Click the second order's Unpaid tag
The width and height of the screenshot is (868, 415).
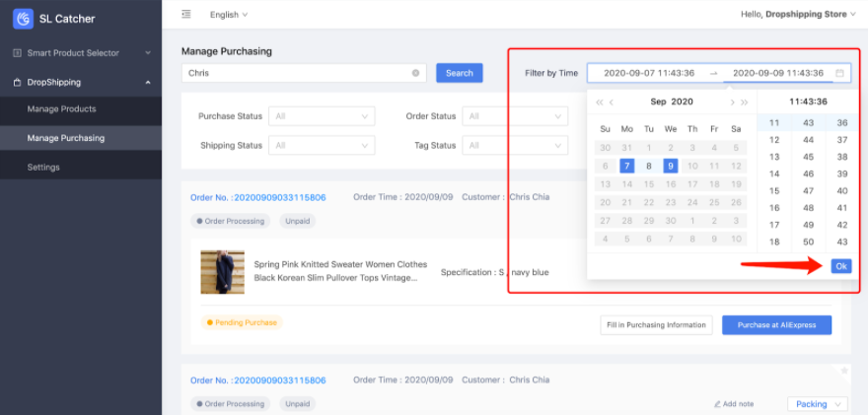[298, 403]
